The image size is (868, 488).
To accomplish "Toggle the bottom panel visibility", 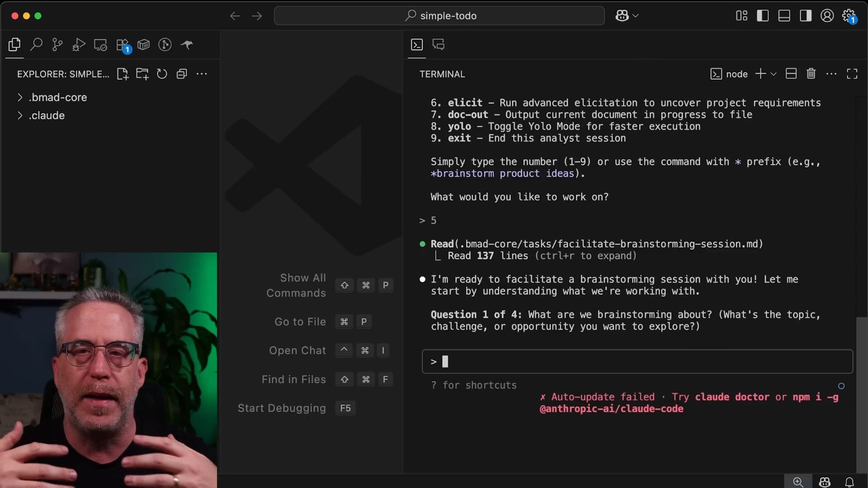I will click(784, 16).
